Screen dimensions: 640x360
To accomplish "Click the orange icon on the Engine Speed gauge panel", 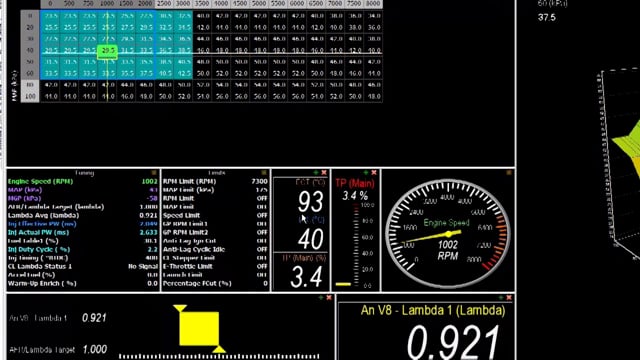I will 509,173.
